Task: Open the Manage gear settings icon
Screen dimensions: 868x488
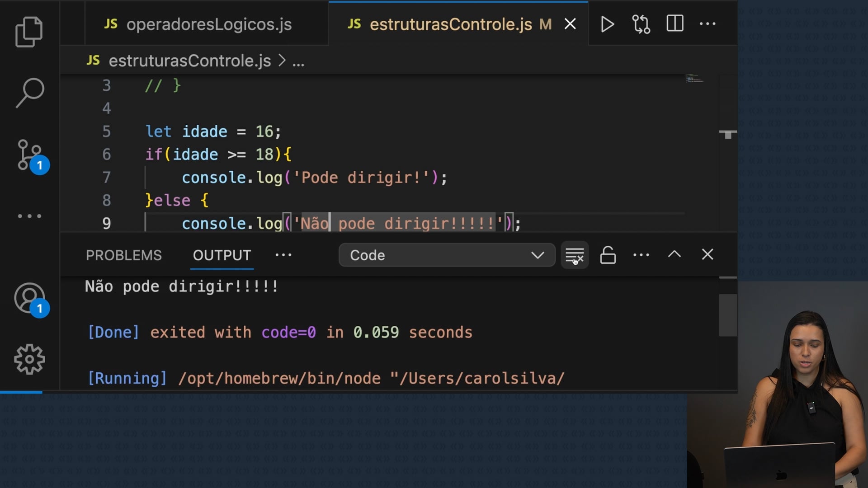Action: point(29,359)
